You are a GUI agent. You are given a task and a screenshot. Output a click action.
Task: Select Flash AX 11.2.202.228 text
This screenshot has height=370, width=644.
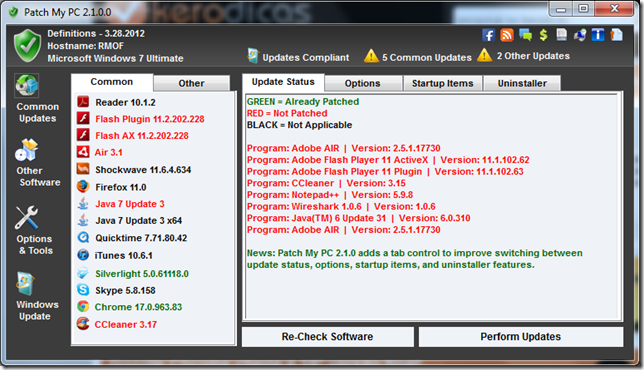142,136
